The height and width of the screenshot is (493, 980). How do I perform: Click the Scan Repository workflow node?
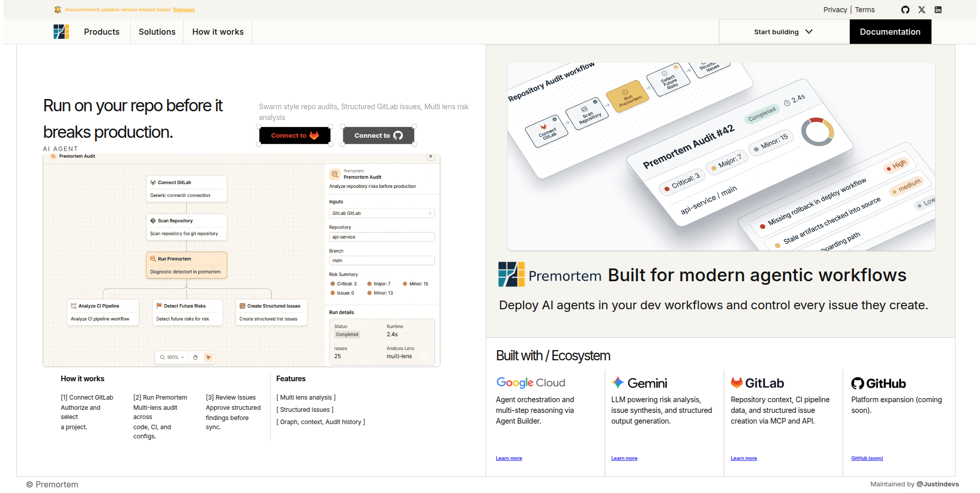click(x=186, y=227)
